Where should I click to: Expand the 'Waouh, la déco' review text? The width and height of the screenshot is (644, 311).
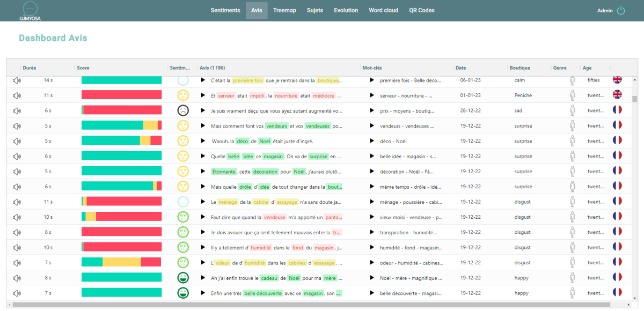[x=203, y=141]
